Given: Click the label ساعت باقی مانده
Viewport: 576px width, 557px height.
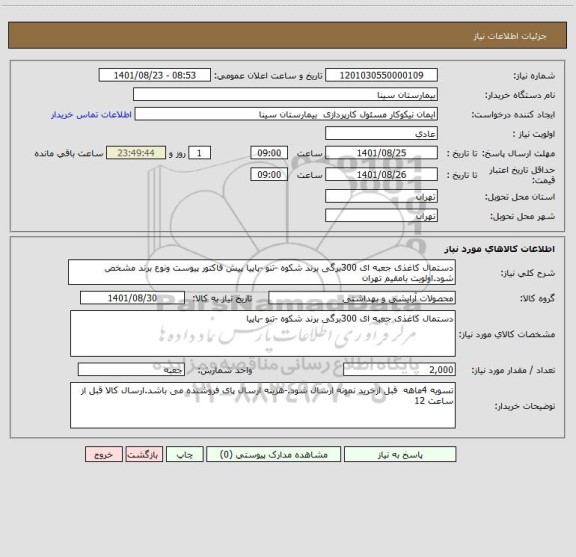Looking at the screenshot, I should coord(69,153).
